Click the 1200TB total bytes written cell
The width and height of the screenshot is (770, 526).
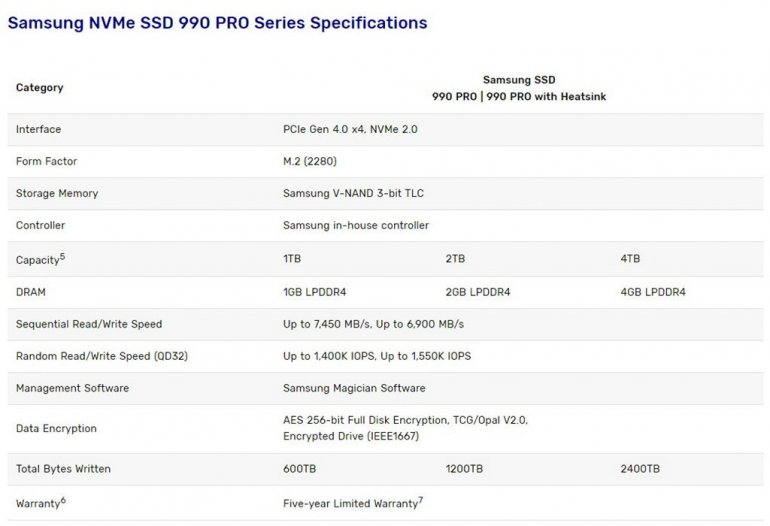click(x=464, y=469)
